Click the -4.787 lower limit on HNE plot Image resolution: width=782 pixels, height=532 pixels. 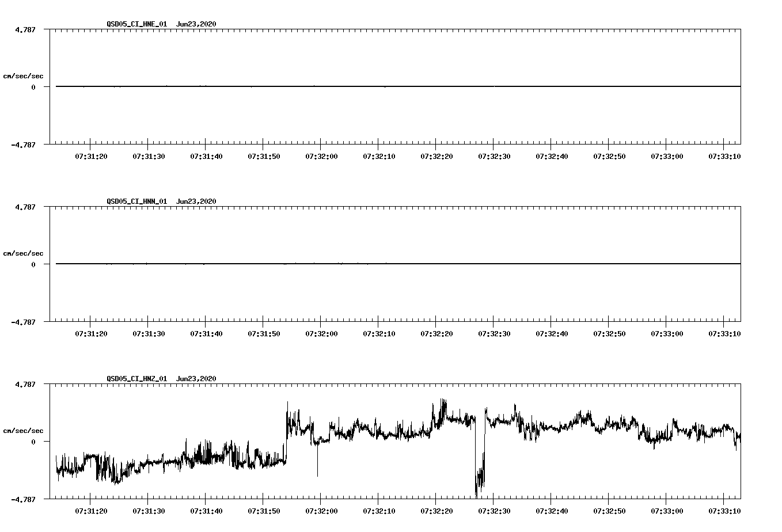point(23,145)
